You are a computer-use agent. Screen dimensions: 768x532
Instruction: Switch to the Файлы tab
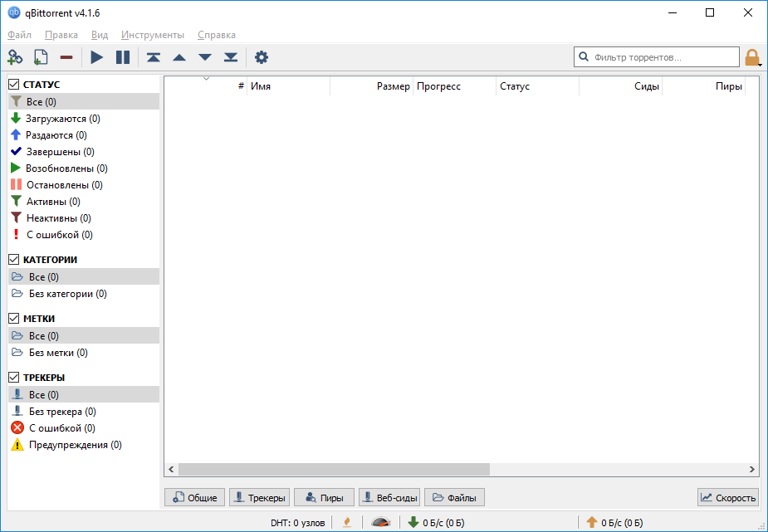(x=454, y=497)
